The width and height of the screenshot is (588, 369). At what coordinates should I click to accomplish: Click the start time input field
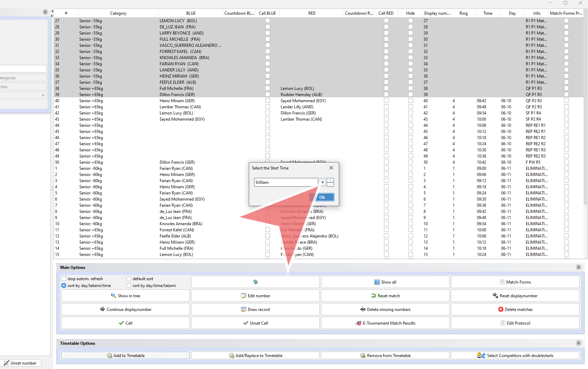click(286, 182)
